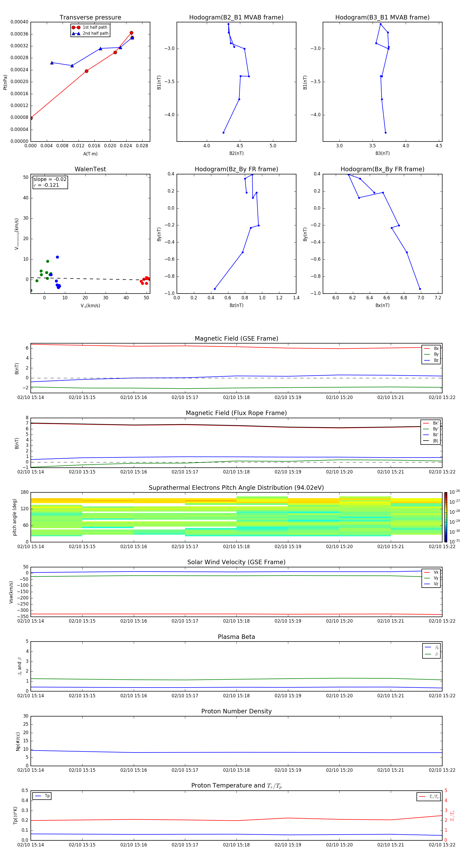
Task: Click the "Transverse pressure" plot title
Action: coord(90,18)
